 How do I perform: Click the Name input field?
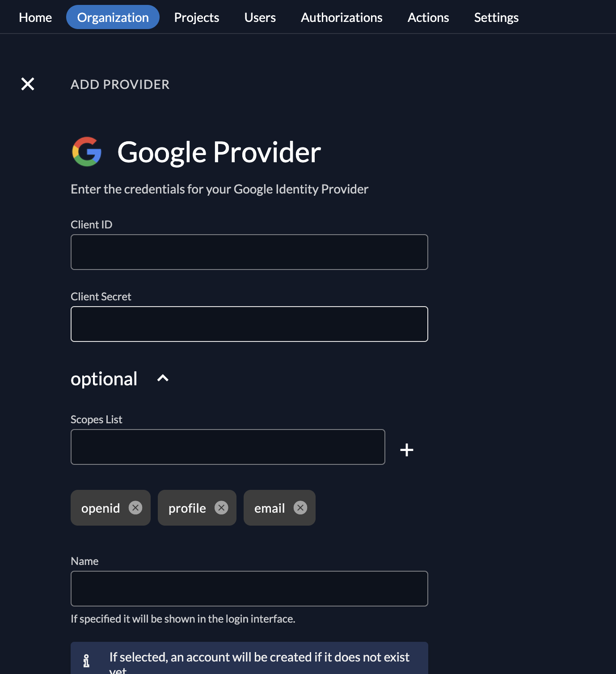point(249,589)
